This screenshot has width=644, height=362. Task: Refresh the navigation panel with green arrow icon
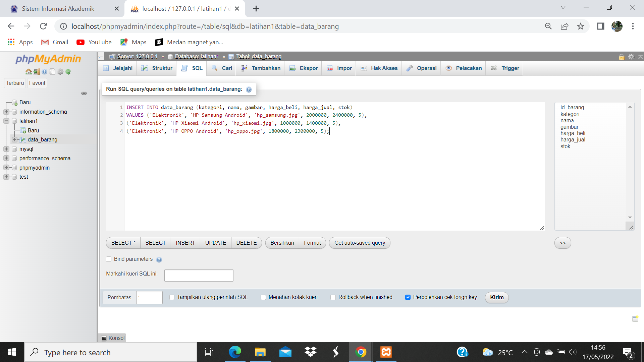68,72
